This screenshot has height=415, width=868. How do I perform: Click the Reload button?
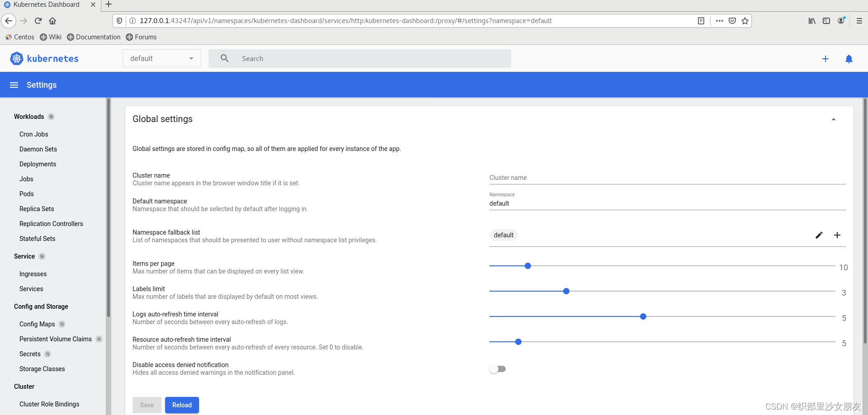click(182, 405)
